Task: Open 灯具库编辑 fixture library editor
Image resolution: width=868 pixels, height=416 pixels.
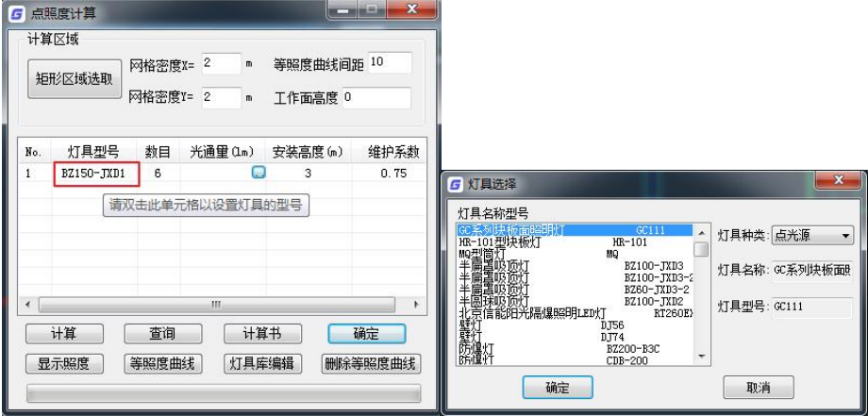Action: point(262,364)
